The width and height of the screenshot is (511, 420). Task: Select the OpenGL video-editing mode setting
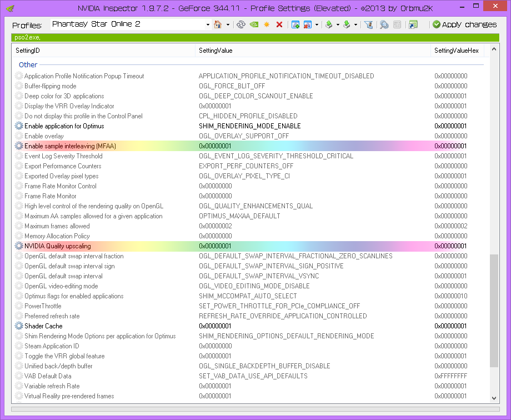click(x=61, y=286)
